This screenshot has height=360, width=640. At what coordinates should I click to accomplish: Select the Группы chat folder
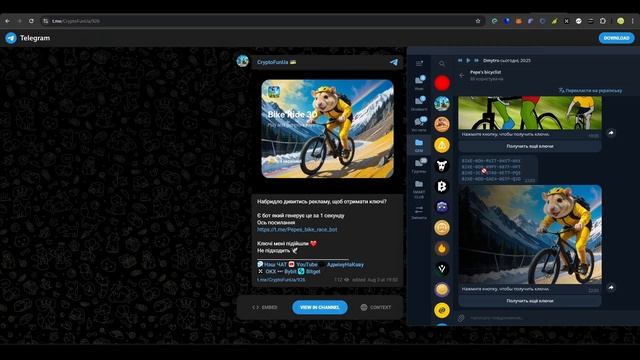click(419, 166)
